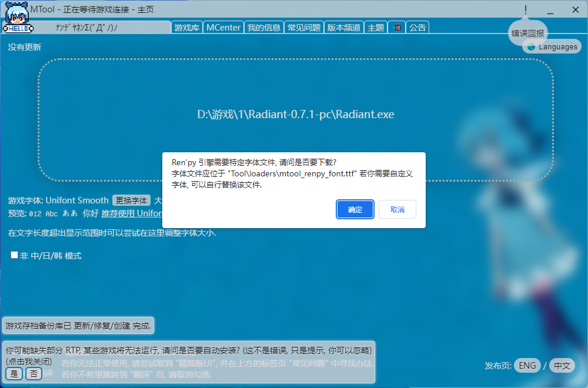
Task: Open the 我的信息 tab
Action: click(x=263, y=28)
